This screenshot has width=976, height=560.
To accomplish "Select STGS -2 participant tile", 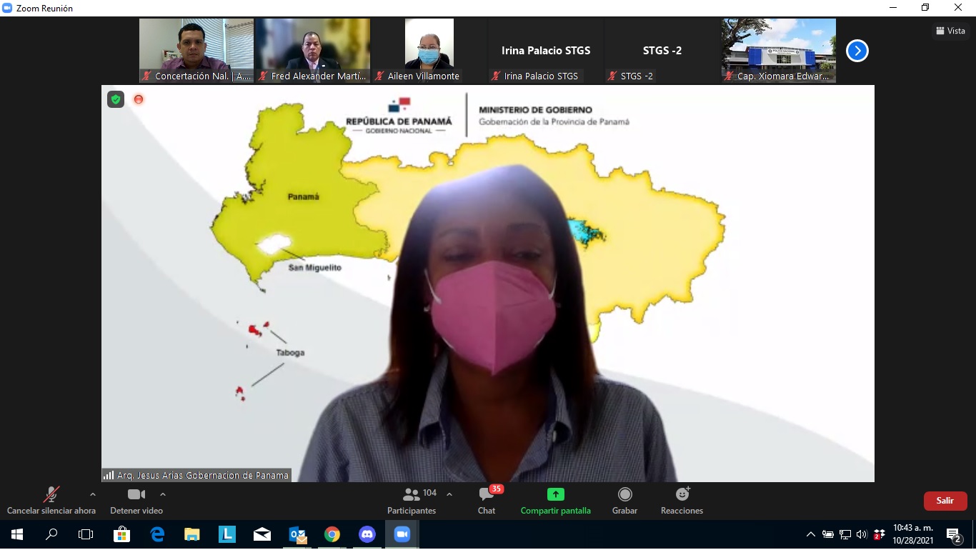I will click(662, 51).
